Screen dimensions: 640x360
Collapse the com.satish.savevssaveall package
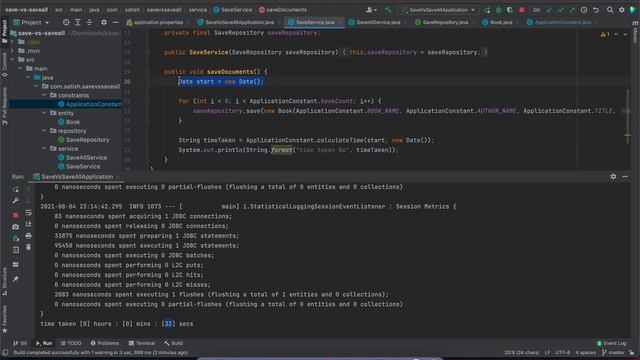[36, 87]
